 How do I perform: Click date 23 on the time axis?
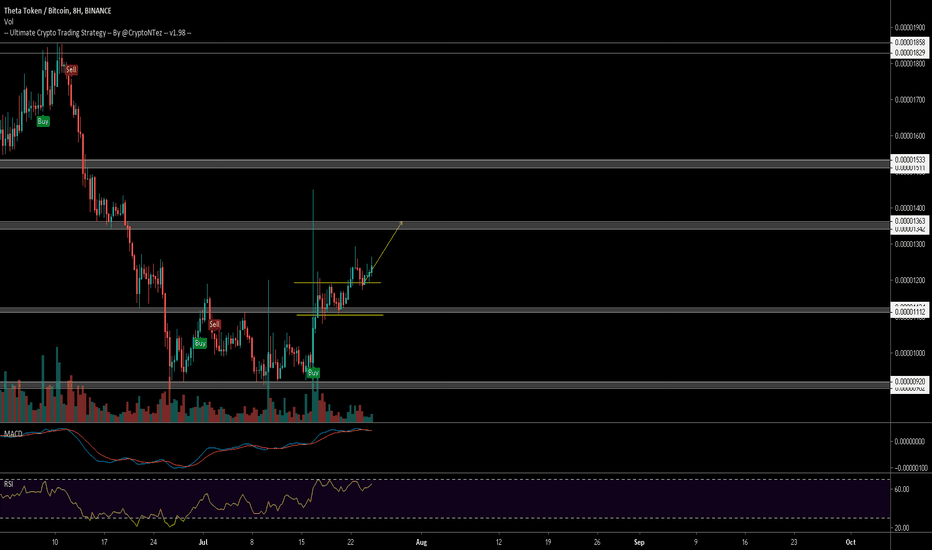point(794,542)
